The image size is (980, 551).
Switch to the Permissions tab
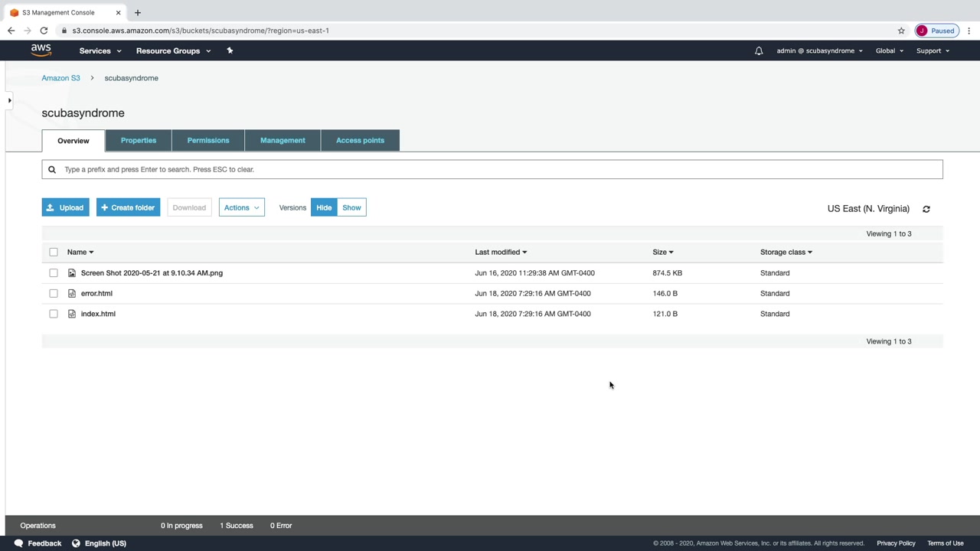coord(208,140)
